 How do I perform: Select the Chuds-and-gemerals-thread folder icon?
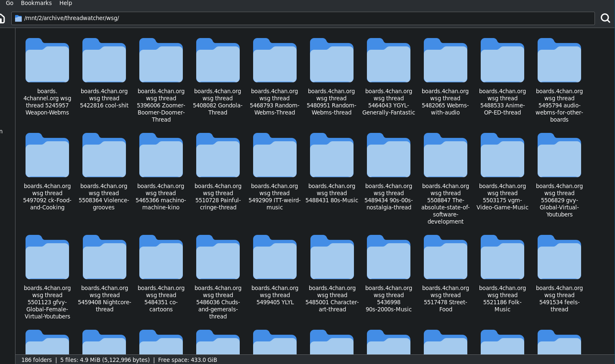[218, 257]
